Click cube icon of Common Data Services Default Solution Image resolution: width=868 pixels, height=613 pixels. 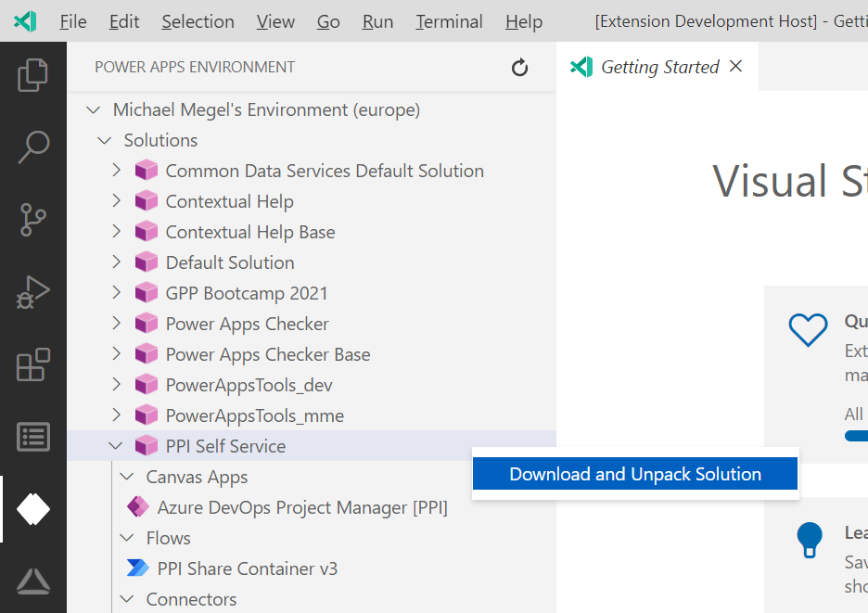tap(147, 170)
